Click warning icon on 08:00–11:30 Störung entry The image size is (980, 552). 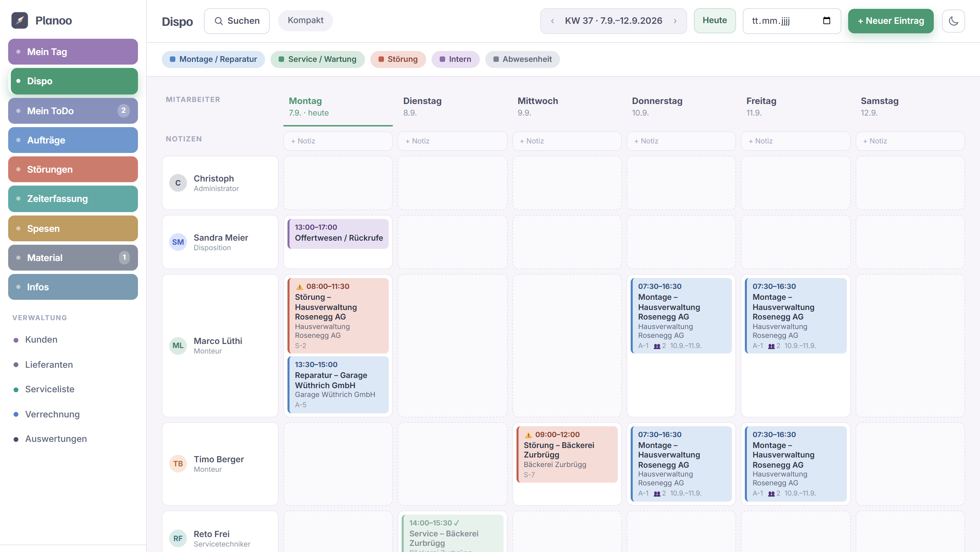tap(299, 287)
